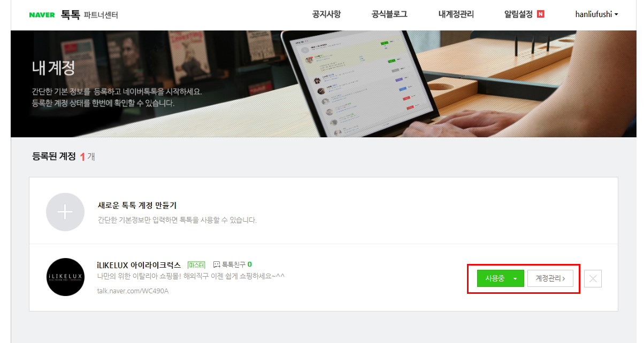
Task: Click the NAVER logo in the header
Action: [x=42, y=15]
